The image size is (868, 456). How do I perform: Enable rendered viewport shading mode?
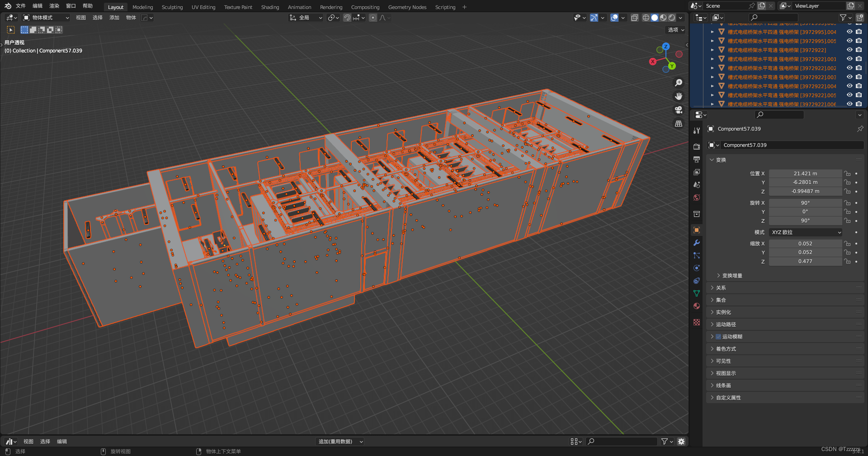[672, 18]
